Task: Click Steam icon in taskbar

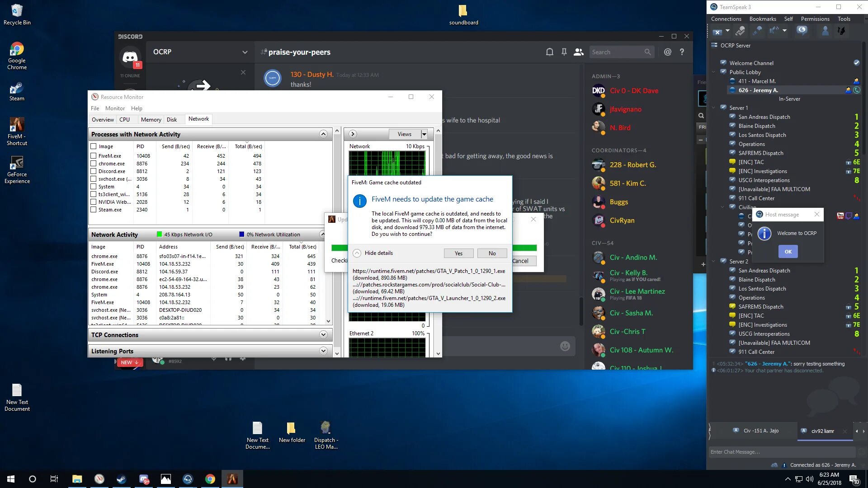Action: point(121,479)
